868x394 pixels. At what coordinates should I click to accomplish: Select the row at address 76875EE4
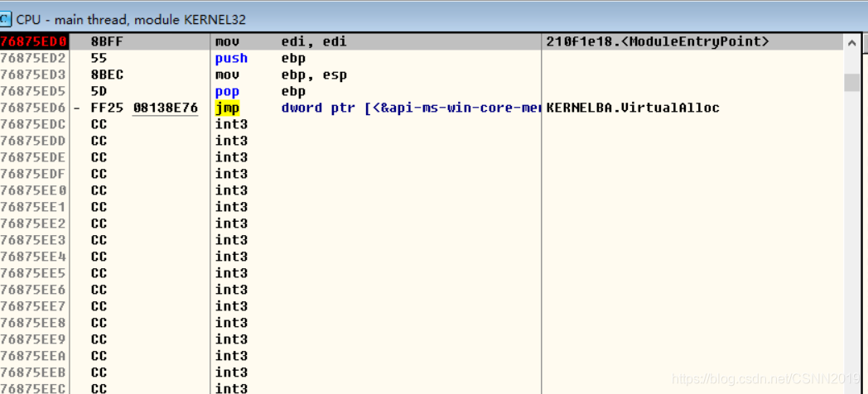click(422, 257)
